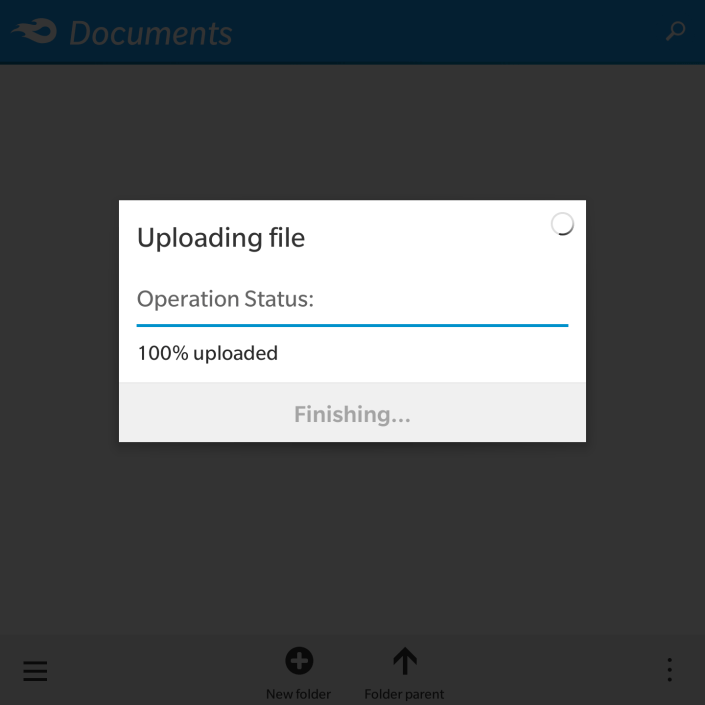
Task: Open the hamburger menu at bottom left
Action: tap(35, 671)
